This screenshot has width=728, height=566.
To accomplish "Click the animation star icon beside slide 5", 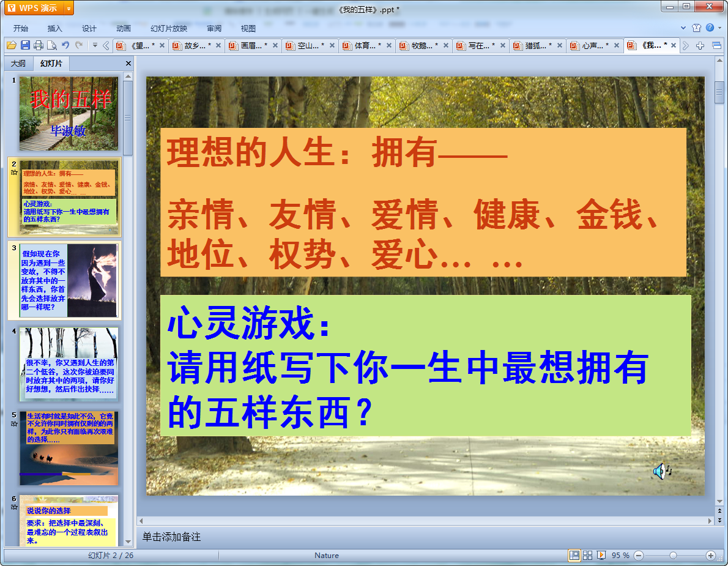I will pos(14,424).
